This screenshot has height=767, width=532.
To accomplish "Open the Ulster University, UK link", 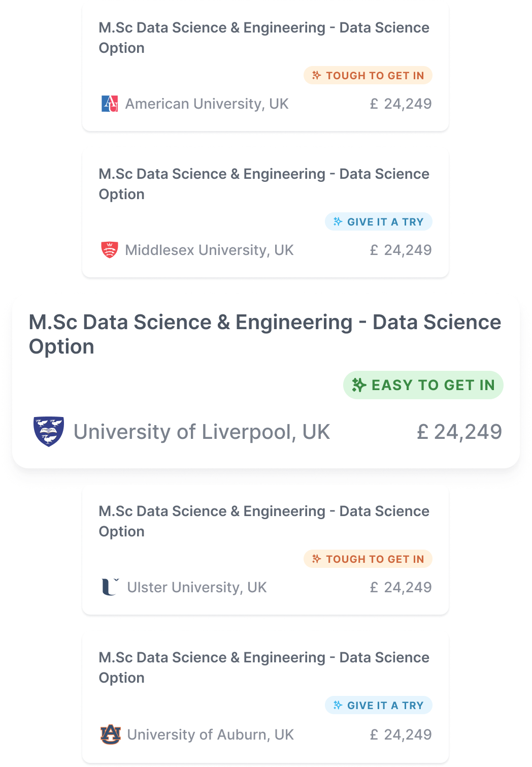I will point(196,587).
